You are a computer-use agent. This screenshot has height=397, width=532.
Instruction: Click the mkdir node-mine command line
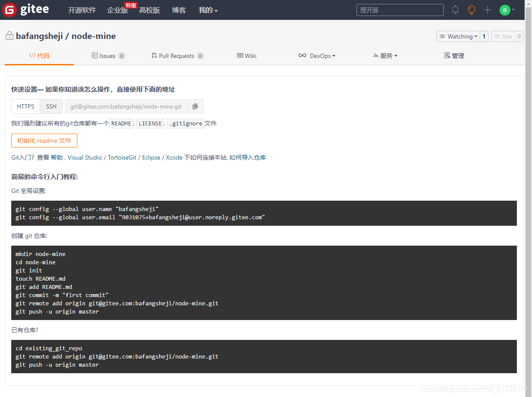pos(41,254)
